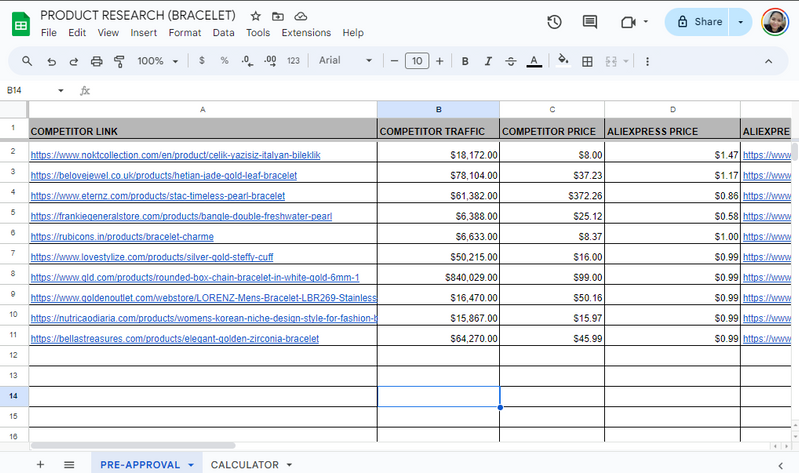Screen dimensions: 799x473
Task: Open the File menu
Action: 49,33
